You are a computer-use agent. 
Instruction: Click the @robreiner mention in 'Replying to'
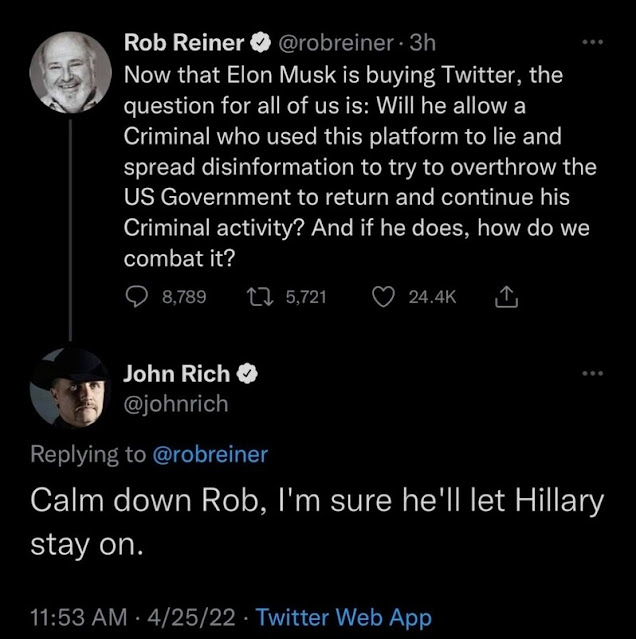pos(210,454)
